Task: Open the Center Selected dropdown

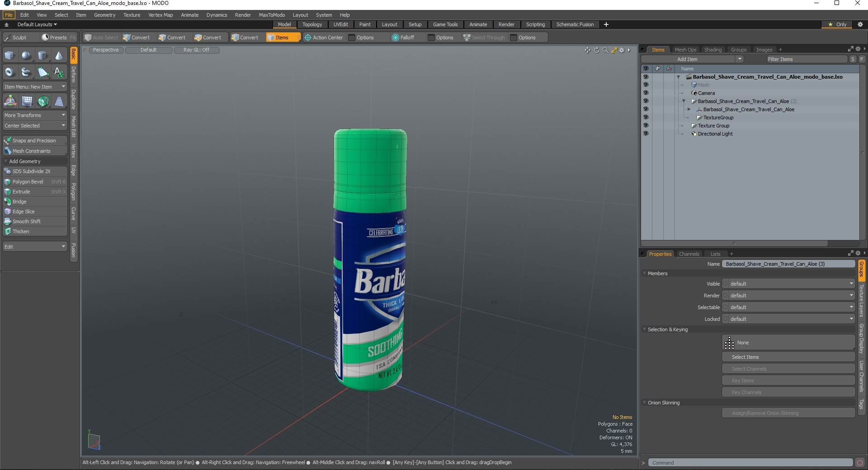Action: tap(35, 126)
